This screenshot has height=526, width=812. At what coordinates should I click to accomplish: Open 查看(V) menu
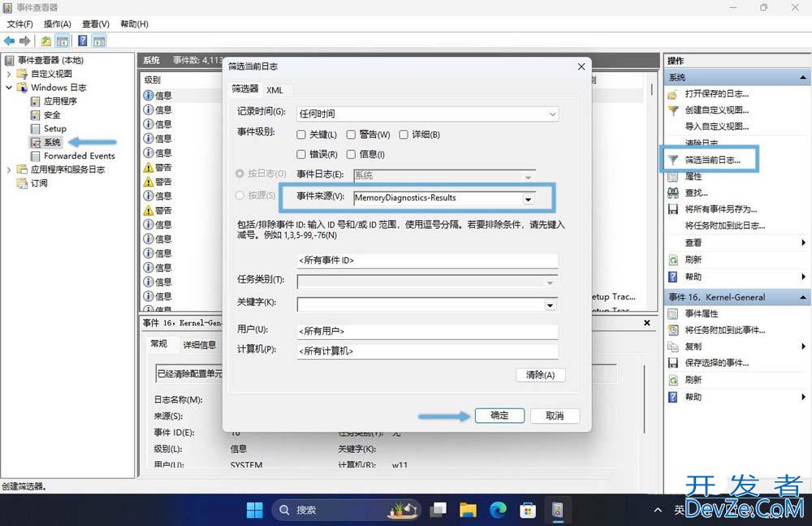point(96,24)
